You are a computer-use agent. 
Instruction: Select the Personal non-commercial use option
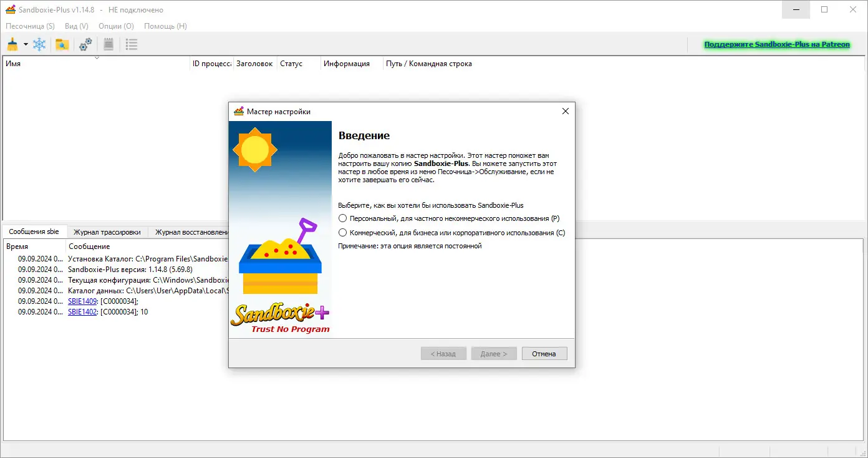448,218
